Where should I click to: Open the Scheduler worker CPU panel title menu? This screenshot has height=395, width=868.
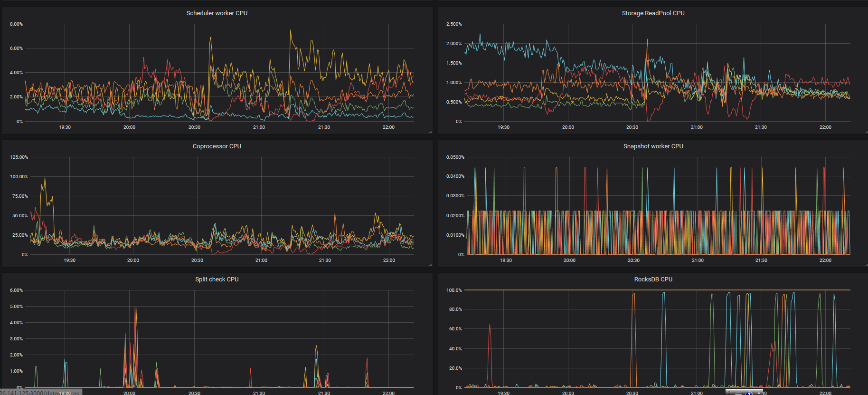pos(217,13)
